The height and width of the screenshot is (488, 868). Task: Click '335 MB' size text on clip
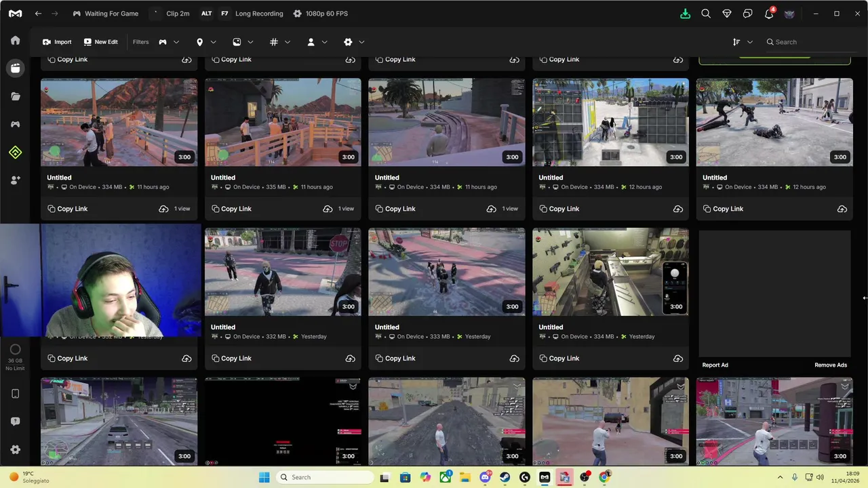pos(276,187)
